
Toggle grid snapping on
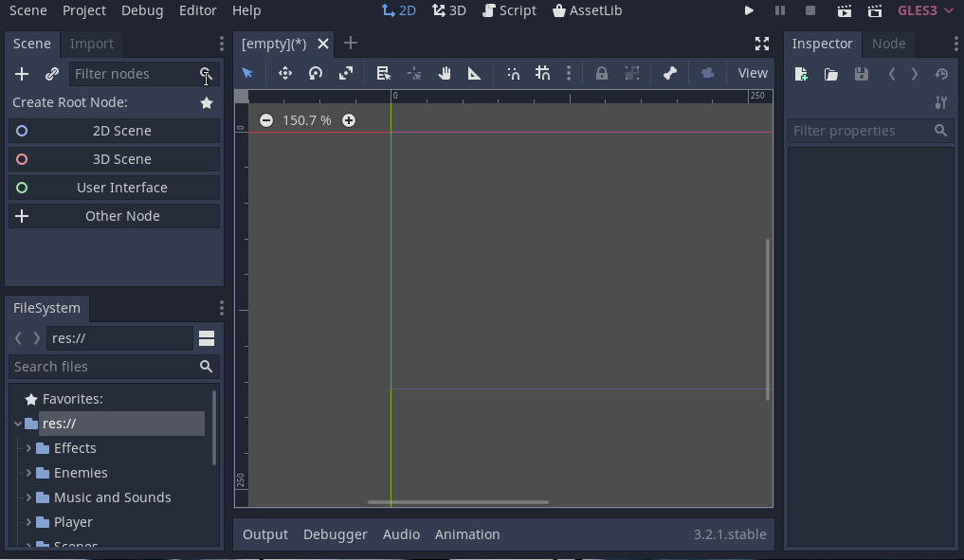(x=542, y=73)
